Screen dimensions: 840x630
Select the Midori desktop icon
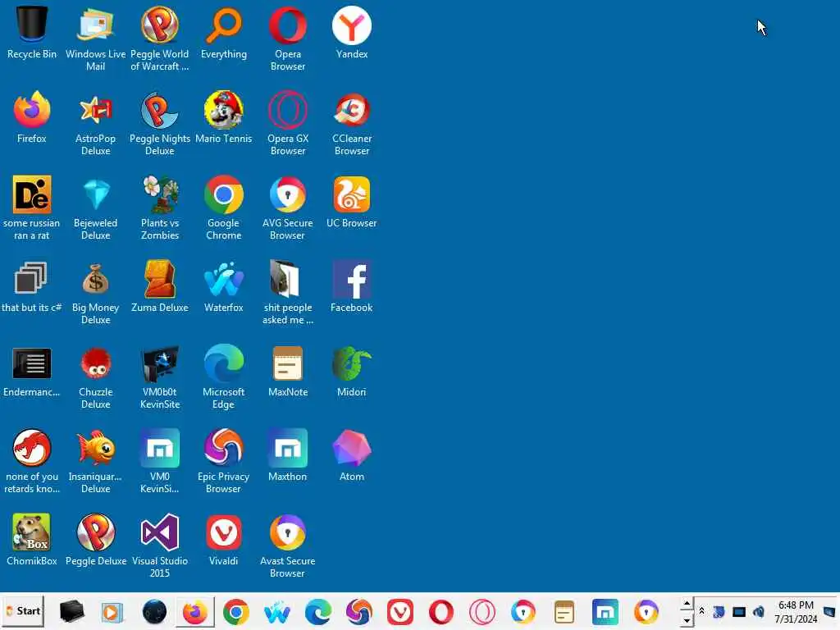click(351, 372)
